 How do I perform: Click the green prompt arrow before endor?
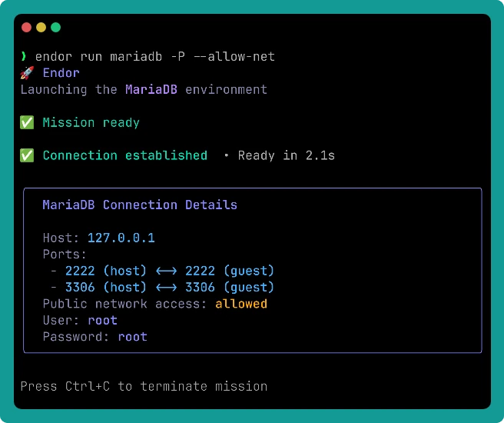tap(24, 57)
